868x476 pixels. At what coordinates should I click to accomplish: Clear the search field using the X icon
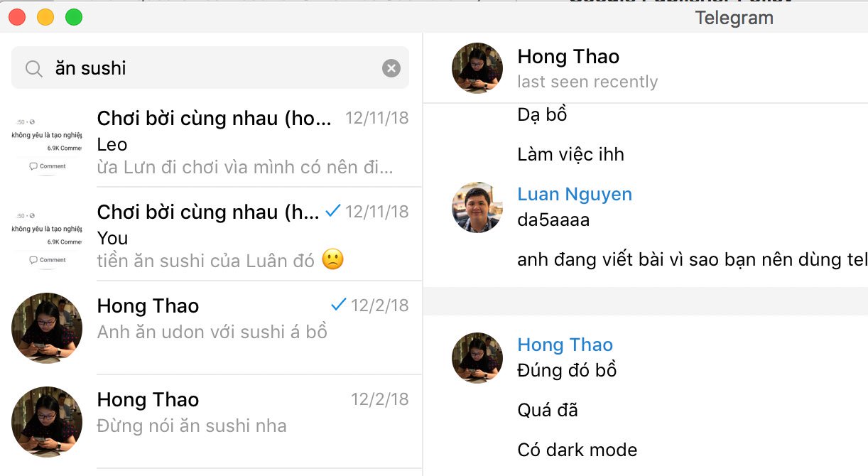(391, 67)
